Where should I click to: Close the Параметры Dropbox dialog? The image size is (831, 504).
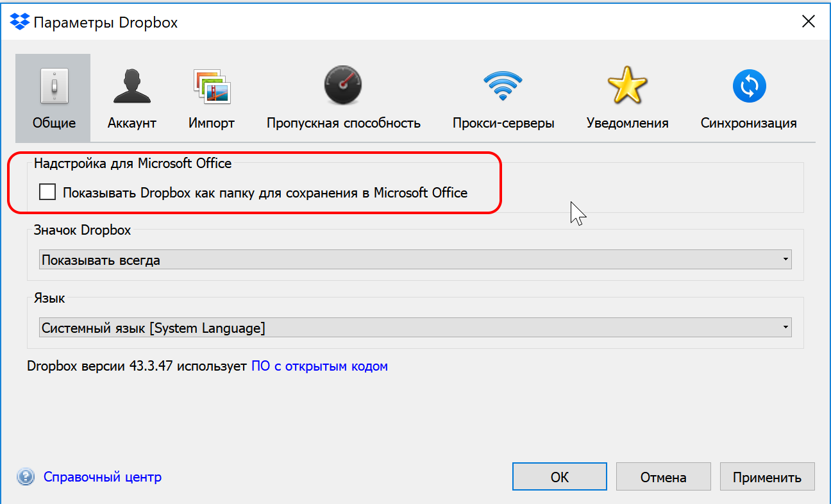pos(809,21)
